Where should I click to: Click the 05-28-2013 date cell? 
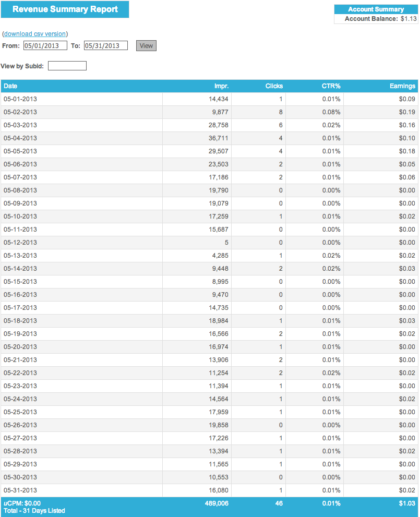point(20,451)
